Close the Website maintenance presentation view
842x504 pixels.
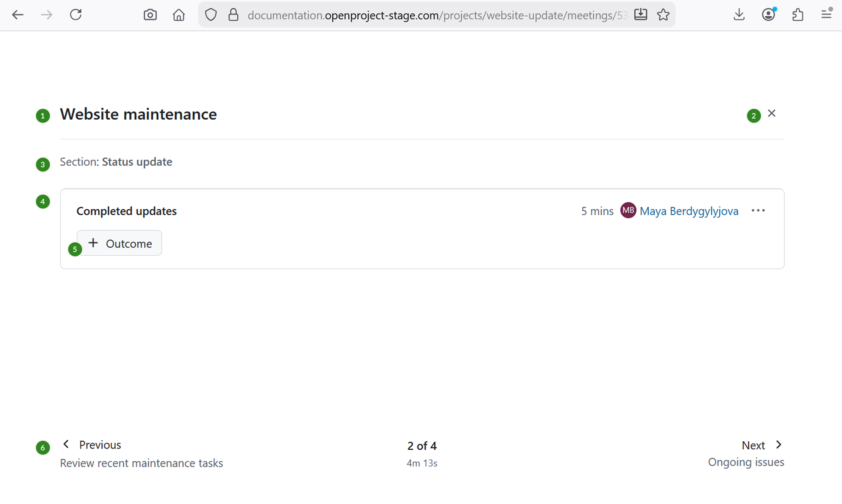point(772,113)
